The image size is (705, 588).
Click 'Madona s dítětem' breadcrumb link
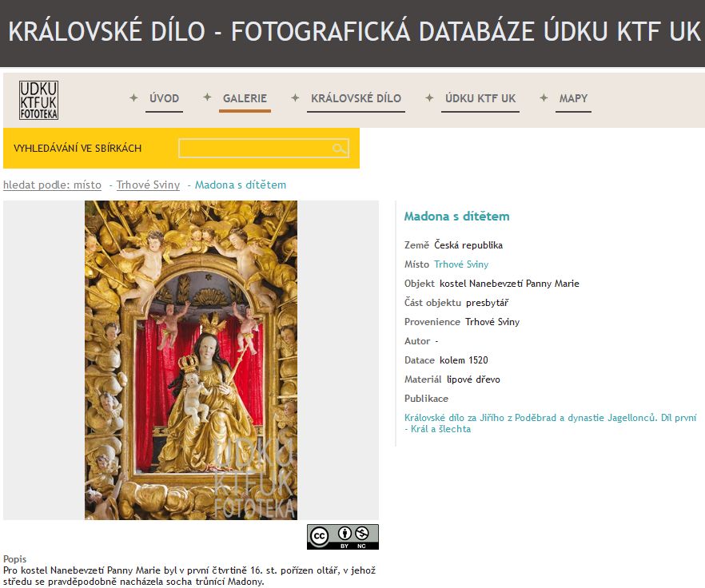[x=240, y=185]
